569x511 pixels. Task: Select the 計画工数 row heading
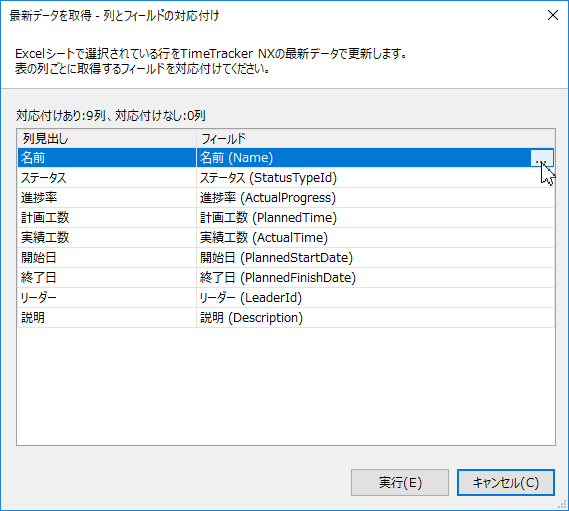107,218
